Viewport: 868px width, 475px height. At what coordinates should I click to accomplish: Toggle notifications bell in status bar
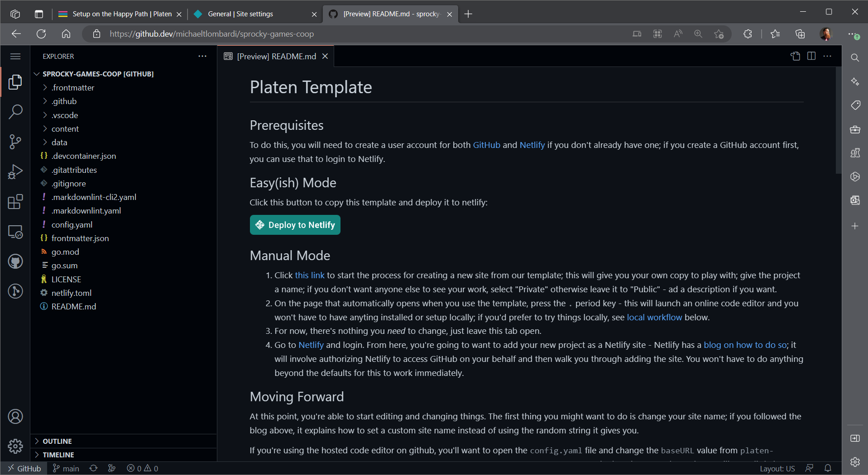(828, 468)
